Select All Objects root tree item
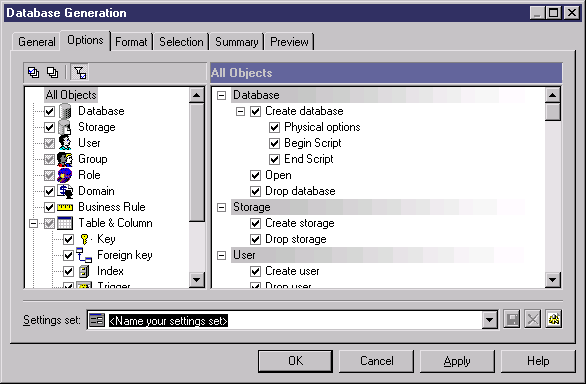Image resolution: width=586 pixels, height=384 pixels. point(71,95)
